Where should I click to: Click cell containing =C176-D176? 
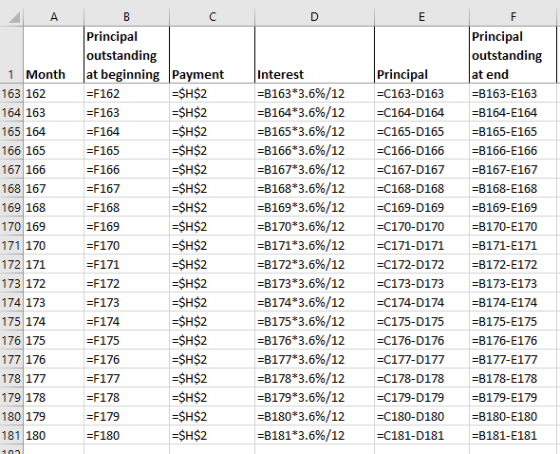[422, 340]
